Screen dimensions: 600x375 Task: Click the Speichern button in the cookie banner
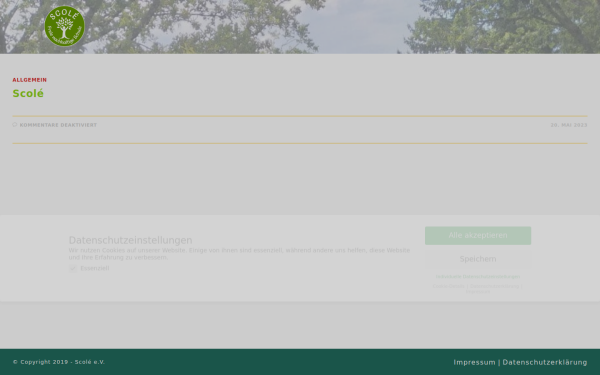pos(478,259)
